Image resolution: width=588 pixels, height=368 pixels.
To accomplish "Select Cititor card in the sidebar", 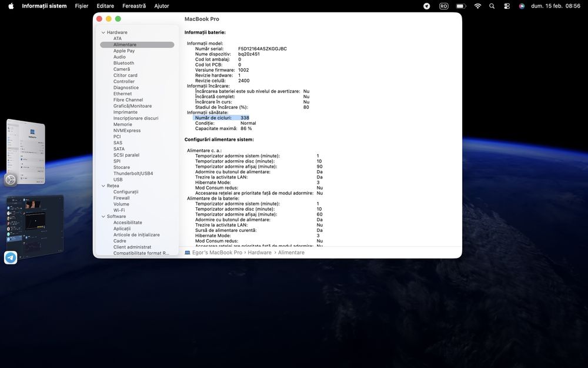I will point(125,75).
